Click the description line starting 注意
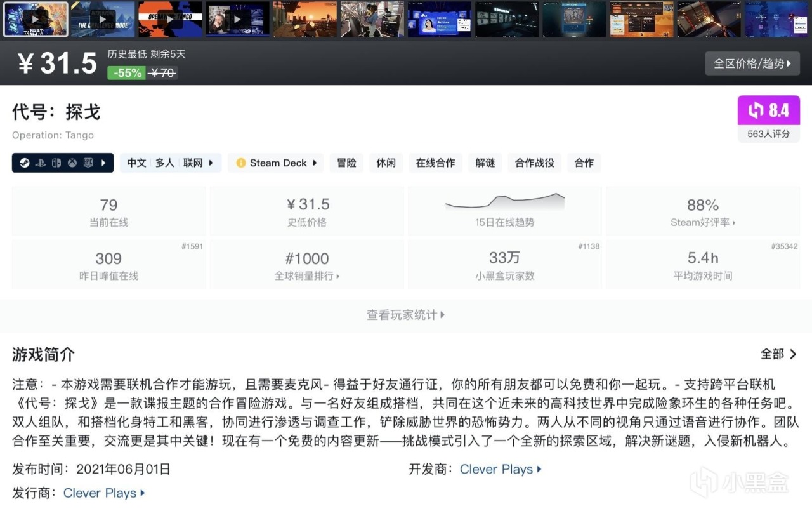The height and width of the screenshot is (511, 812). [393, 385]
